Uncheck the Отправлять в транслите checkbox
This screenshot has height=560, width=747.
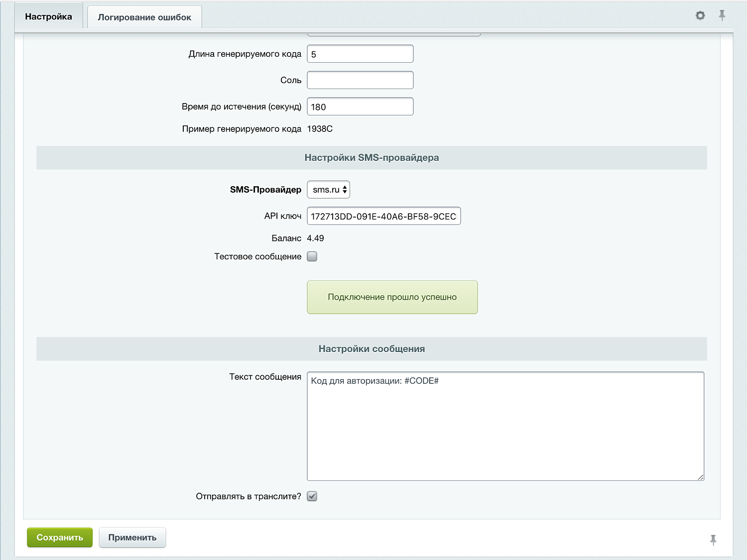point(312,496)
